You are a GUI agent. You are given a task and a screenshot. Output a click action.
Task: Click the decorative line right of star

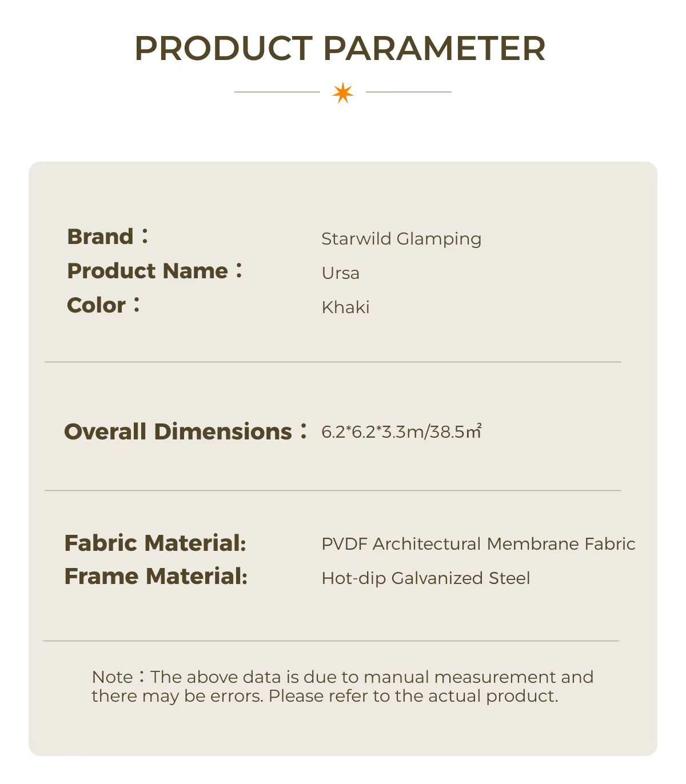(x=408, y=91)
